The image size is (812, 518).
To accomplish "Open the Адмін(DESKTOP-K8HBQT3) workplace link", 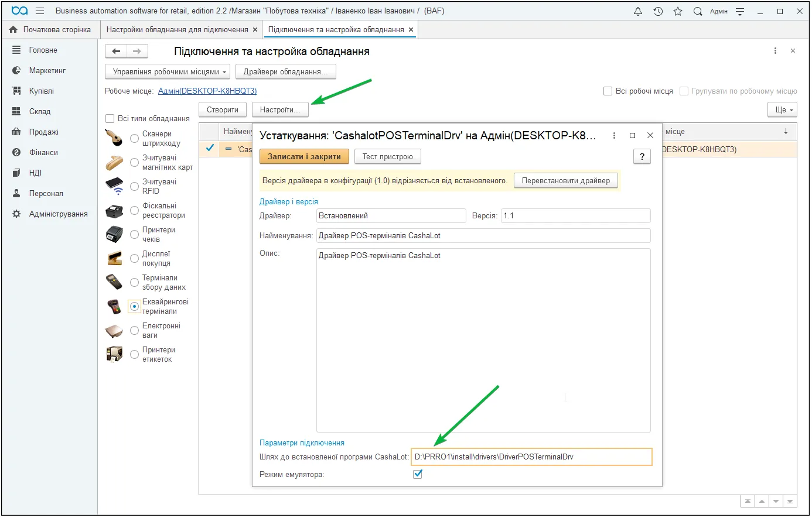I will pyautogui.click(x=207, y=91).
